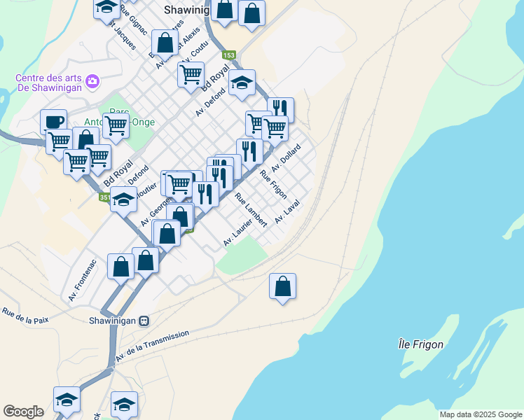Open the Google logo link
The image size is (524, 420).
23,412
